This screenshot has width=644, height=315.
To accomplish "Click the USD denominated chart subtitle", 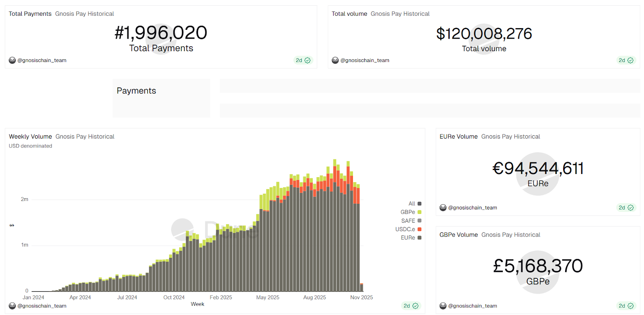I will point(31,146).
